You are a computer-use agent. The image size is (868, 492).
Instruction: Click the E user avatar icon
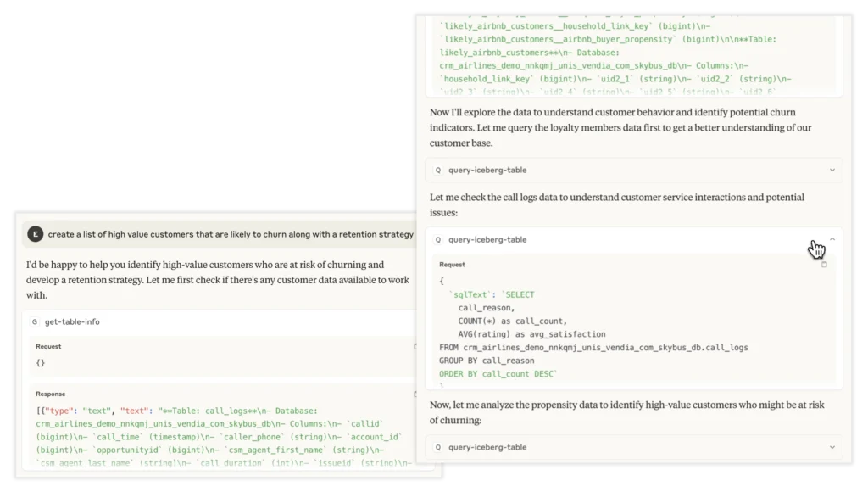[36, 234]
